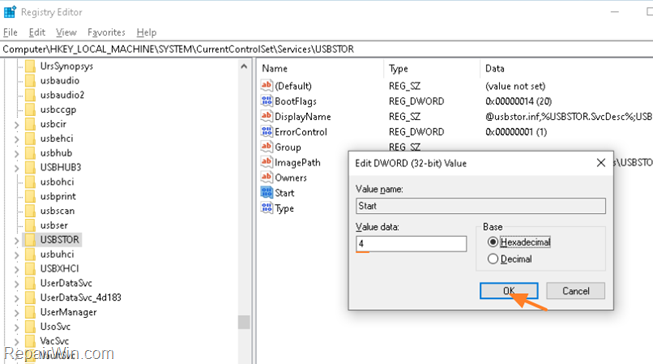Click the usbscan folder icon
The width and height of the screenshot is (653, 364).
(x=30, y=211)
